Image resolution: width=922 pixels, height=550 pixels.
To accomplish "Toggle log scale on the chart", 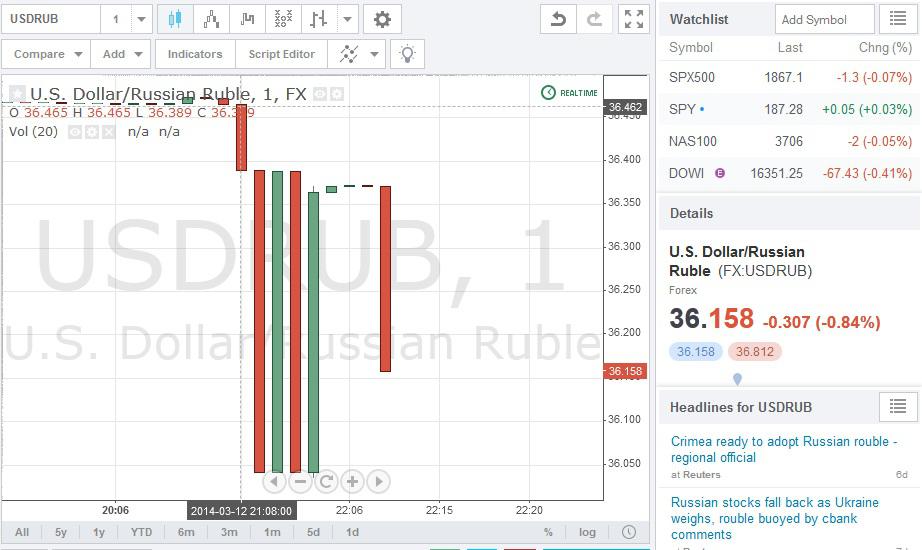I will point(587,532).
